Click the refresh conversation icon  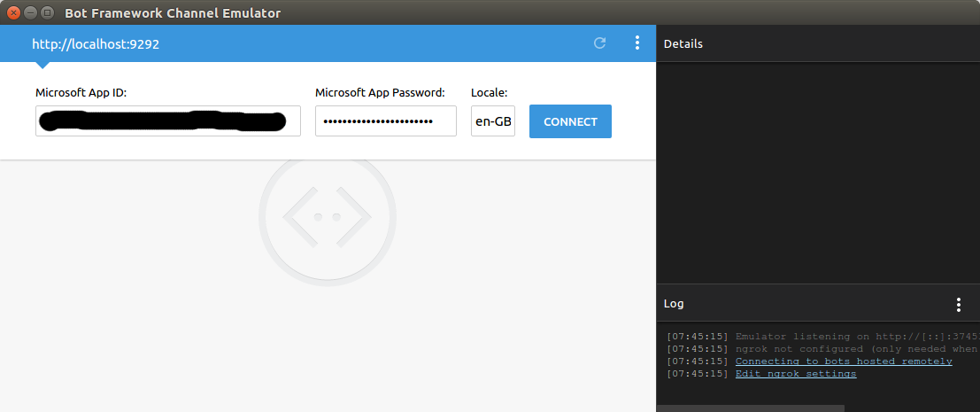click(599, 43)
